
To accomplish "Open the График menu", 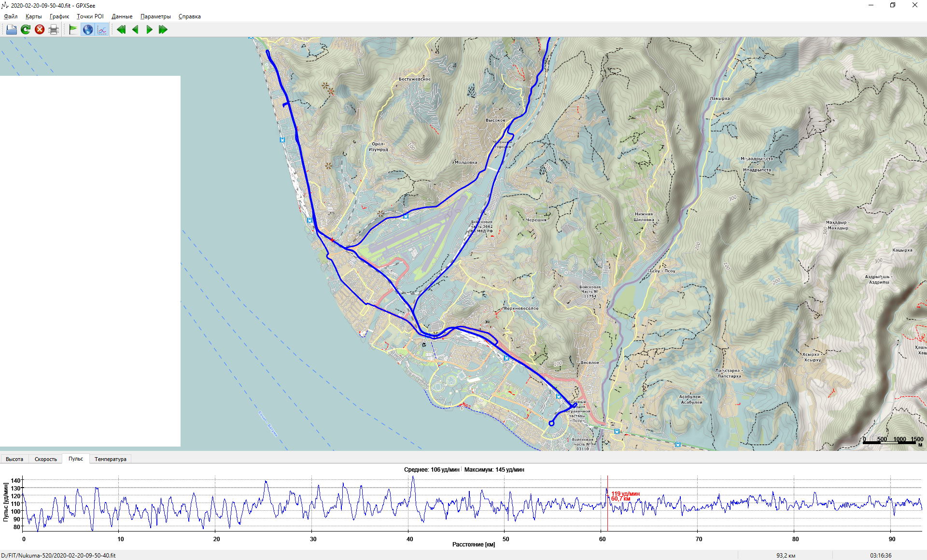I will 59,16.
